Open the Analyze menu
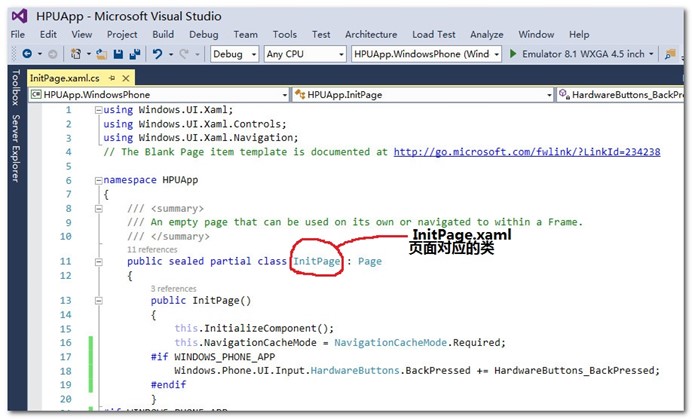This screenshot has height=419, width=692. (x=486, y=34)
